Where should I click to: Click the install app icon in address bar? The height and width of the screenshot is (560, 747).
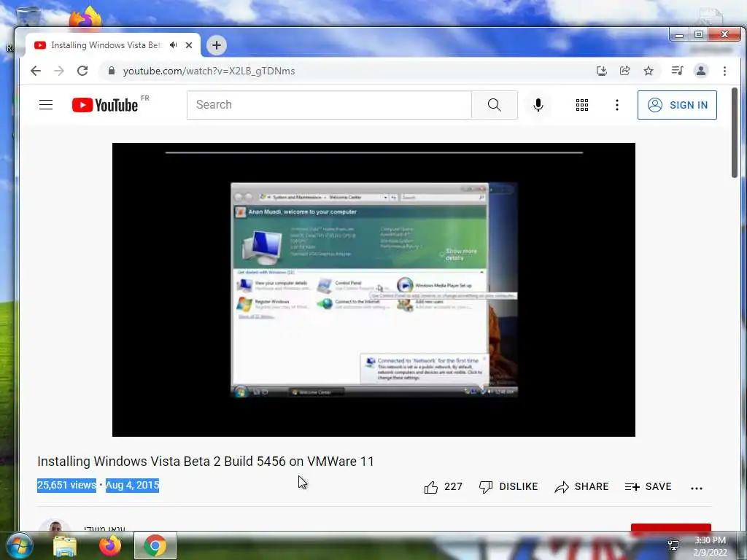point(602,71)
